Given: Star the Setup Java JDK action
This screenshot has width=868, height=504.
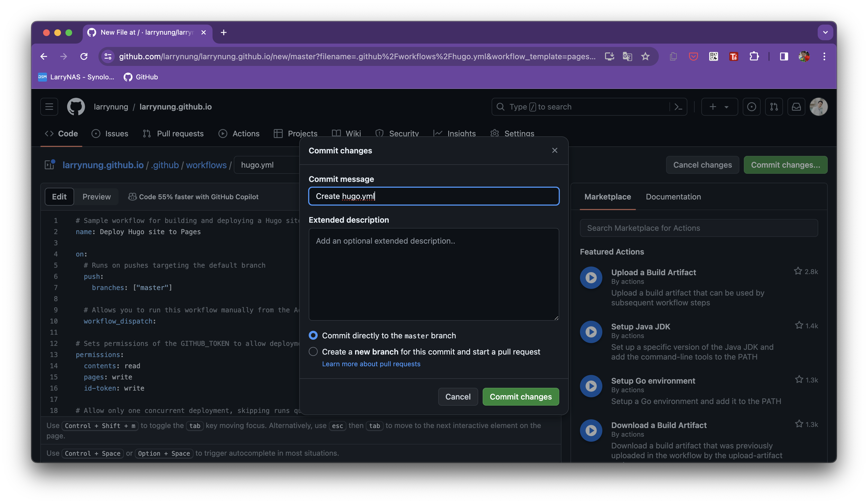Looking at the screenshot, I should 799,325.
